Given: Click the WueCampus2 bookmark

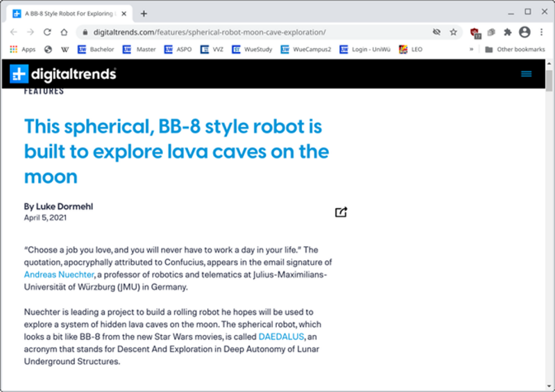Looking at the screenshot, I should [x=306, y=49].
